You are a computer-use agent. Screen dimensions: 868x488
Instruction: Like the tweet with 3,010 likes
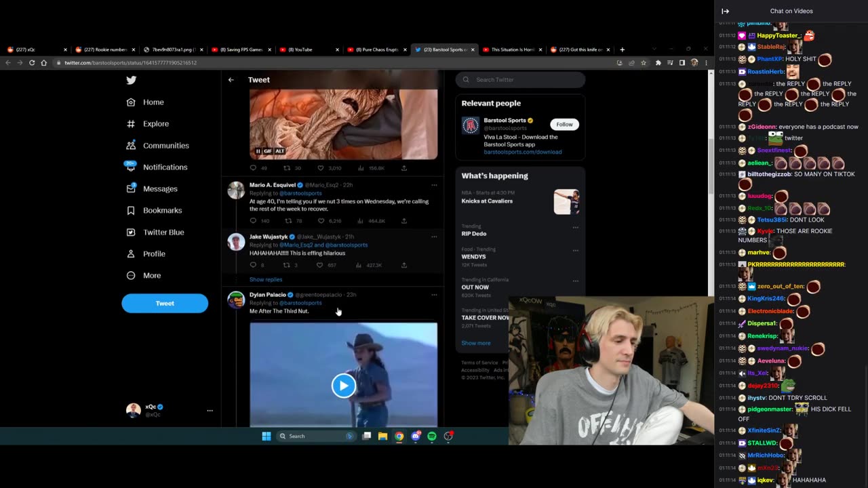click(x=321, y=168)
